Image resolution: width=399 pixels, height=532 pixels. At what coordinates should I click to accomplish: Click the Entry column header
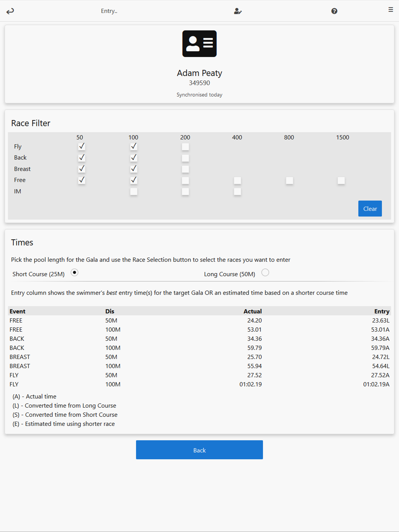click(x=382, y=311)
